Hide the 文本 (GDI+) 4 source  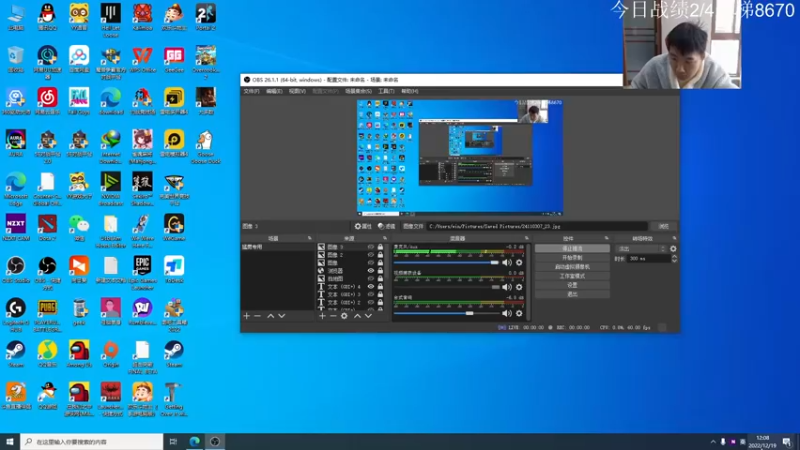pos(371,286)
